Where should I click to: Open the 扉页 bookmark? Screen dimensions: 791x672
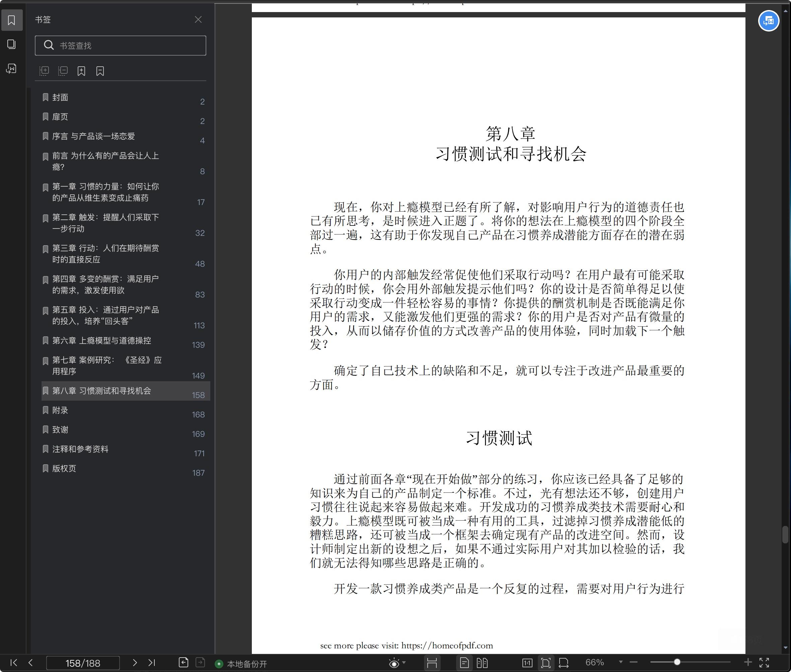(126, 117)
